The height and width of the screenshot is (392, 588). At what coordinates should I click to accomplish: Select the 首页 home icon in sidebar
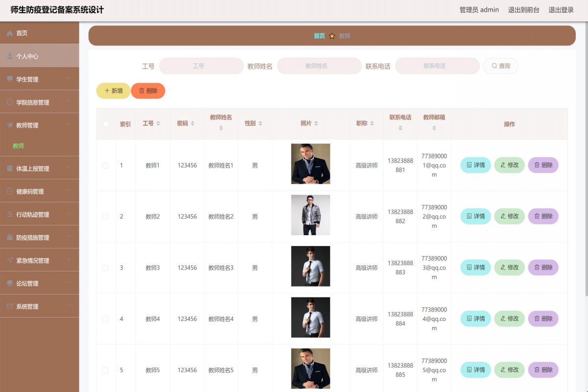point(9,33)
